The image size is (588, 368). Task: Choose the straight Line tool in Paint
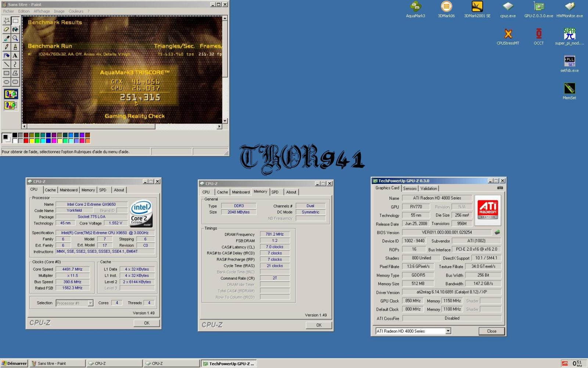coord(6,65)
